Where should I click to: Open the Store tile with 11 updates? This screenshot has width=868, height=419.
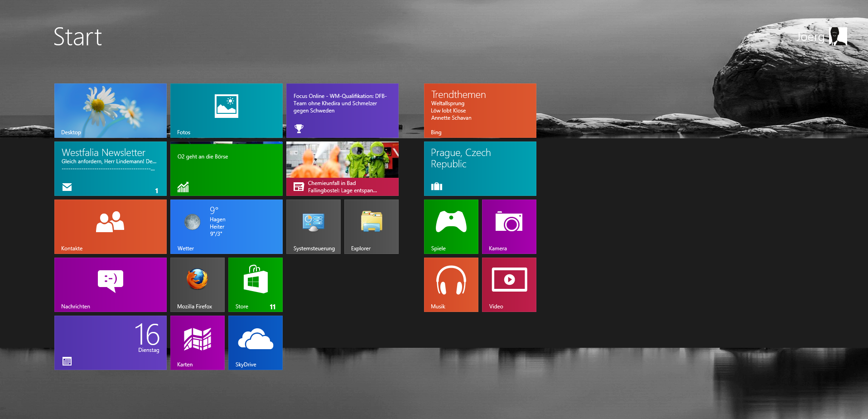tap(256, 285)
